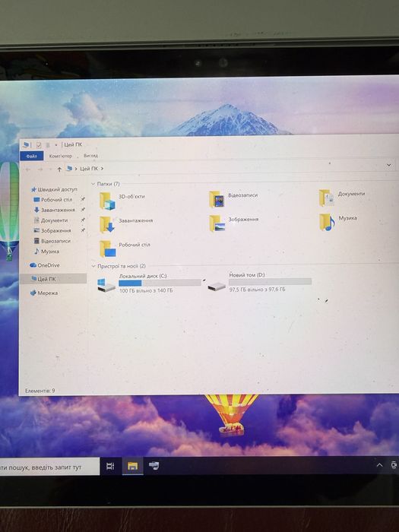399x532 pixels.
Task: Click the Up arrow navigation button
Action: point(59,169)
